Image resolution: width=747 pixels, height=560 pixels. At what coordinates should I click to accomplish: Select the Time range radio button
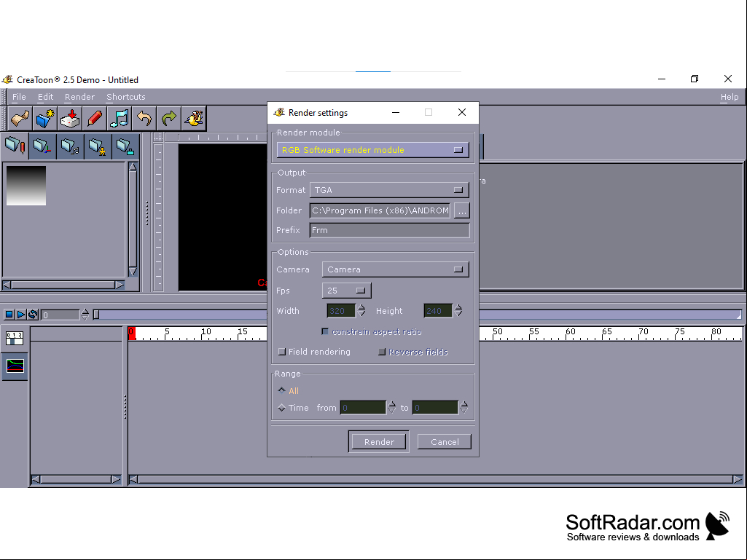tap(281, 408)
